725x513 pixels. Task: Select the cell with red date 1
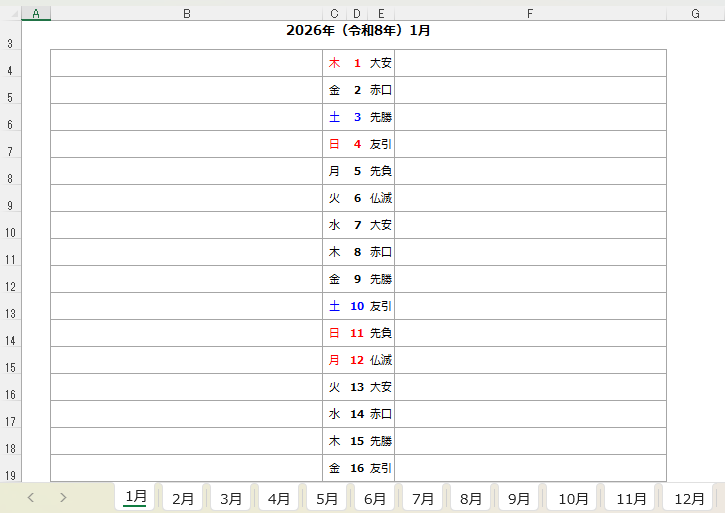(357, 63)
